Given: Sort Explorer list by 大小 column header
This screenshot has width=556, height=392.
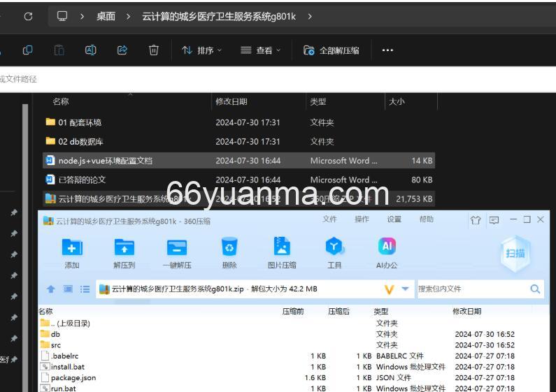Looking at the screenshot, I should tap(397, 102).
